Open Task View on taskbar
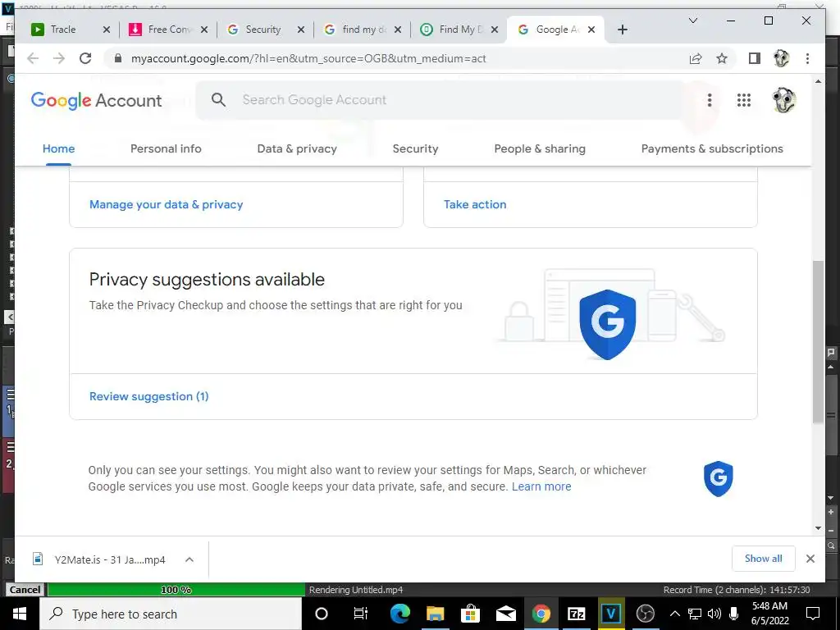This screenshot has width=840, height=630. click(361, 614)
